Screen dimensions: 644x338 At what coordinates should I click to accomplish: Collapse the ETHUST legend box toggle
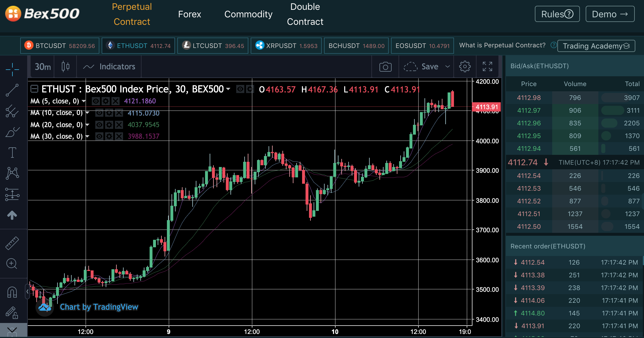point(34,89)
